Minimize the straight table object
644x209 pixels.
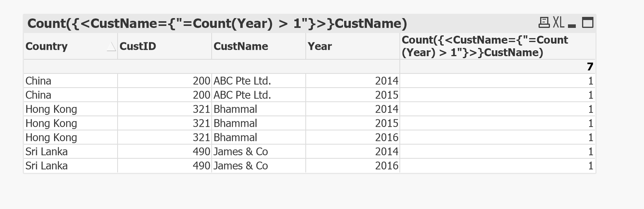[572, 24]
